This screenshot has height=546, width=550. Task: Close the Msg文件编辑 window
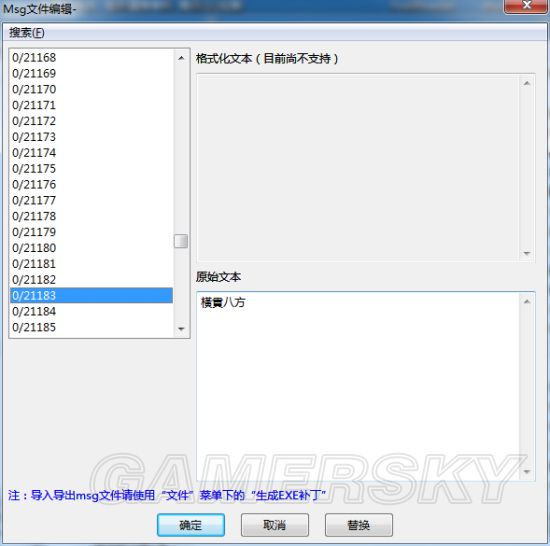click(x=525, y=6)
